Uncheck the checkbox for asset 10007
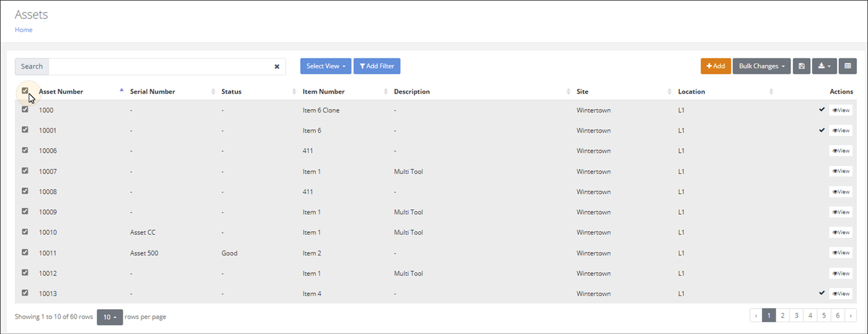The width and height of the screenshot is (868, 334). tap(25, 170)
